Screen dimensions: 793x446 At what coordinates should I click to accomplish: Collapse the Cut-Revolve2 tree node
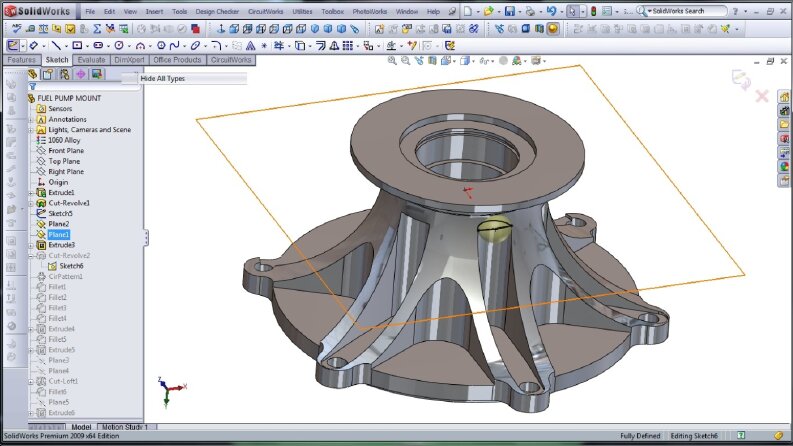coord(31,256)
